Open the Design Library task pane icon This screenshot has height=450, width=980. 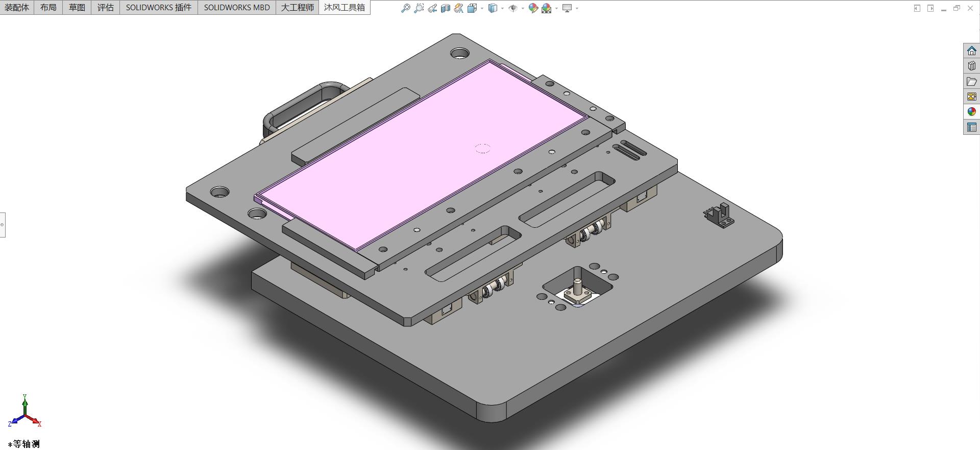pyautogui.click(x=972, y=66)
